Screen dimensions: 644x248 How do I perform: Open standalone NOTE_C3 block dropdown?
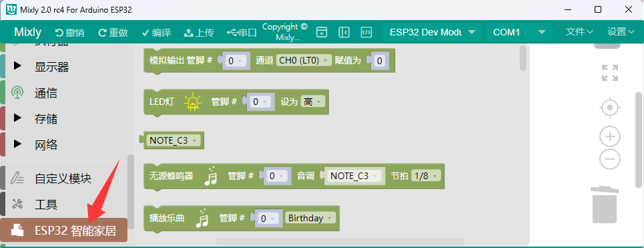click(x=174, y=140)
